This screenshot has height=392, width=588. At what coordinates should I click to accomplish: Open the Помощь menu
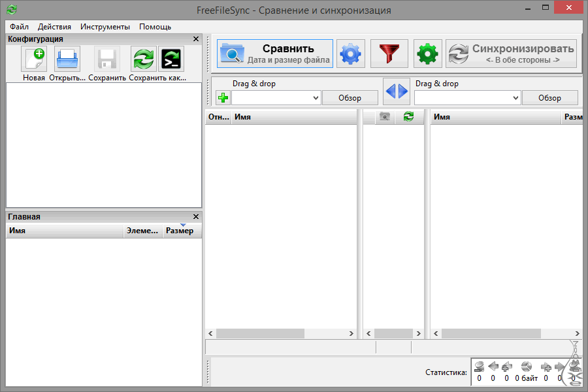(x=155, y=27)
